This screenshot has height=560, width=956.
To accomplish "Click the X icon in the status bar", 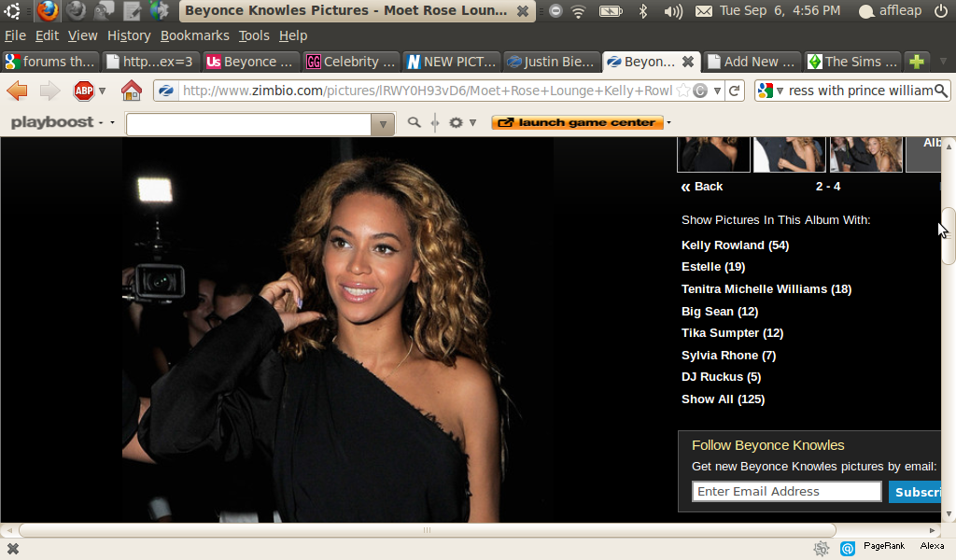I will pyautogui.click(x=12, y=549).
